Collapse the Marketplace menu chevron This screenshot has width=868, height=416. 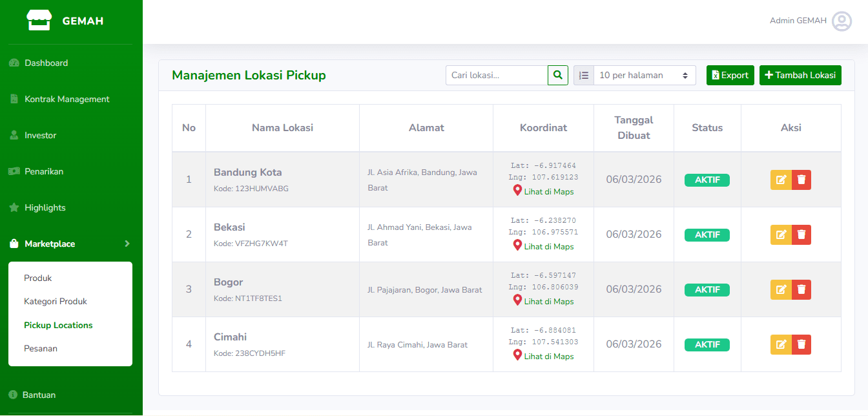point(127,244)
